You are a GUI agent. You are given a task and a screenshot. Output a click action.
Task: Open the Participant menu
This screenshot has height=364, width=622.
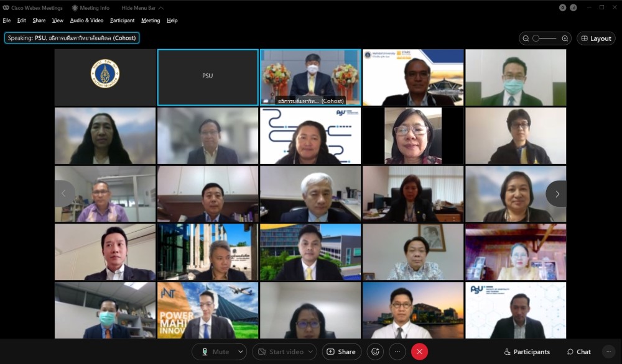122,20
